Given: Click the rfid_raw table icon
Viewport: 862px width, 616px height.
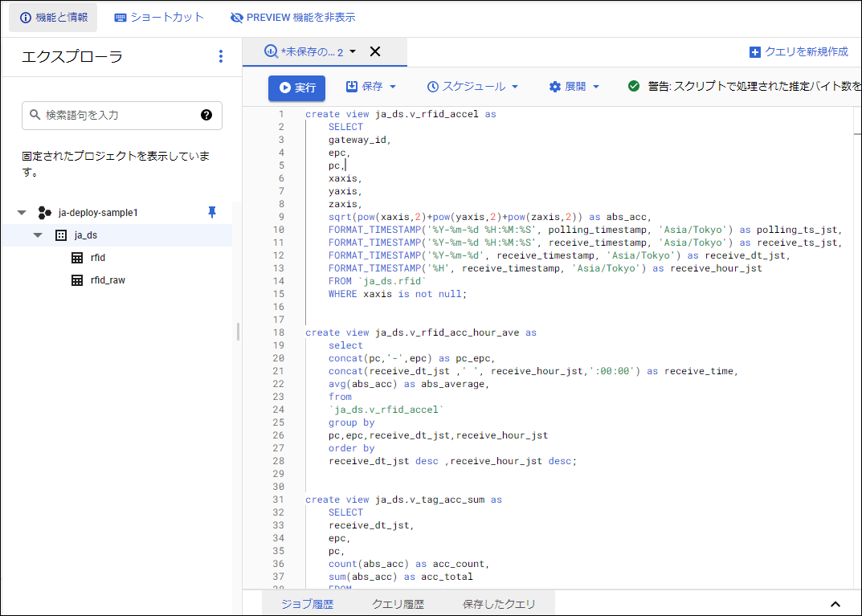Looking at the screenshot, I should point(77,280).
